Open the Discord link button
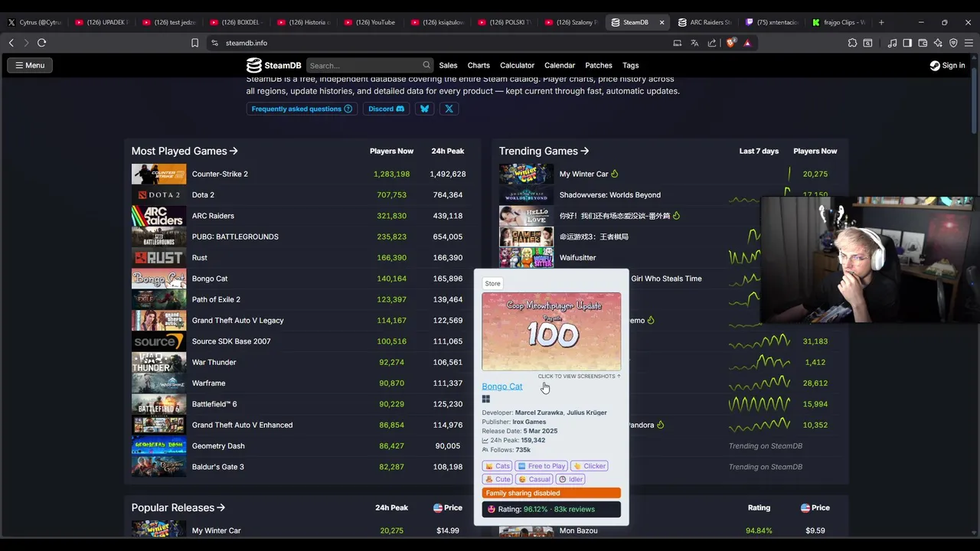 (x=386, y=109)
